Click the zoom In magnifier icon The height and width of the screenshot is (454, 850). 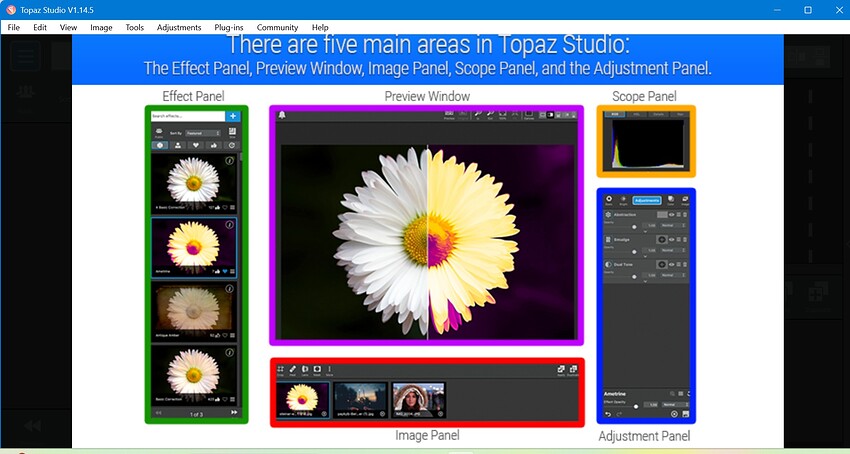(478, 114)
